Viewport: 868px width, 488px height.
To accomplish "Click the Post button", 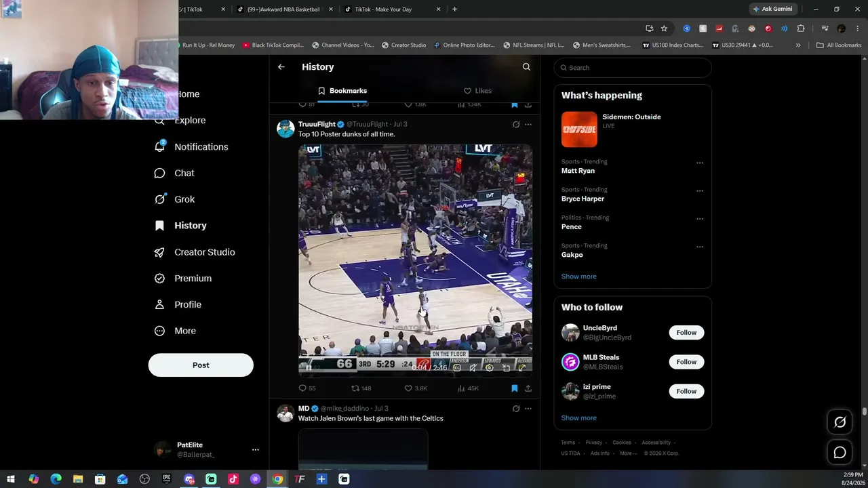I will [x=201, y=365].
